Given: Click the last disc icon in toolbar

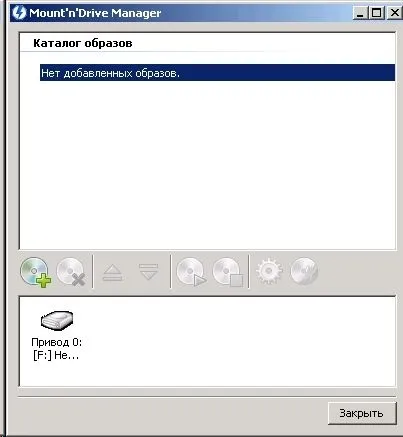Looking at the screenshot, I should pos(304,271).
